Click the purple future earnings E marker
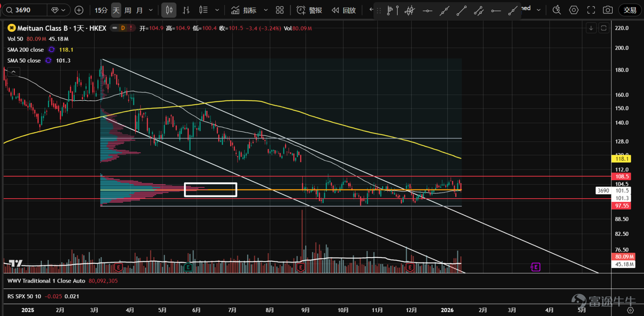Viewport: 644px width, 316px height. (x=535, y=267)
